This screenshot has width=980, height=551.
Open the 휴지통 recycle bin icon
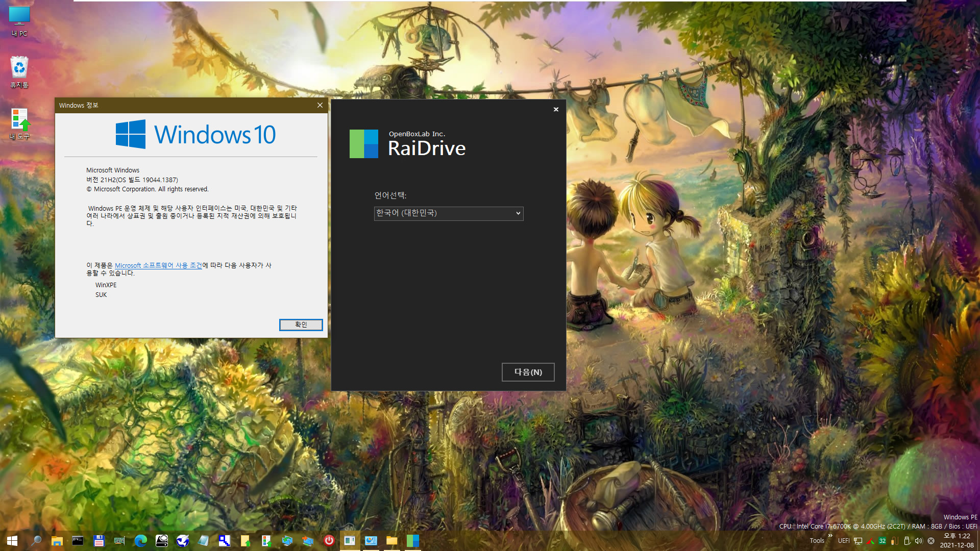click(19, 72)
